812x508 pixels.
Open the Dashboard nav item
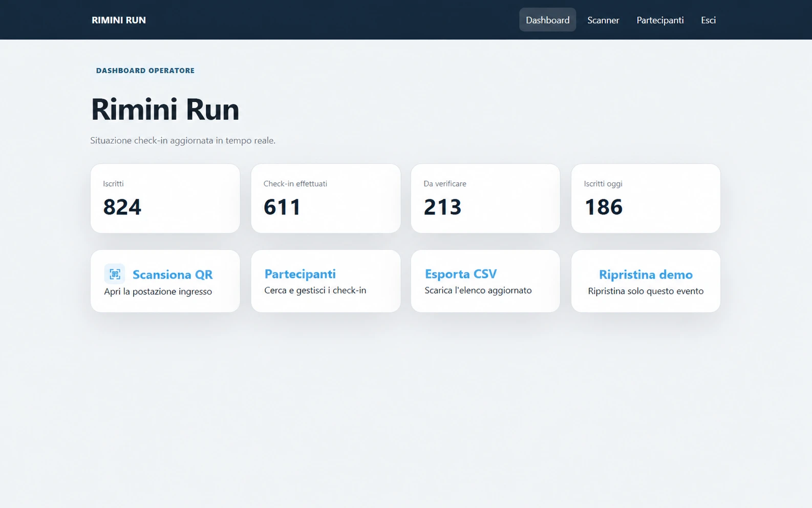click(547, 20)
